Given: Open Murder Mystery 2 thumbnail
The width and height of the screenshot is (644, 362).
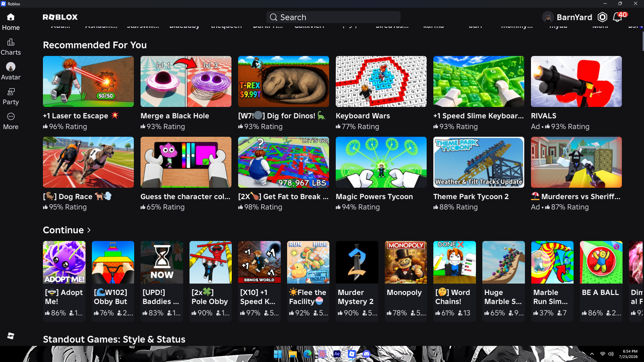Looking at the screenshot, I should coord(357,262).
